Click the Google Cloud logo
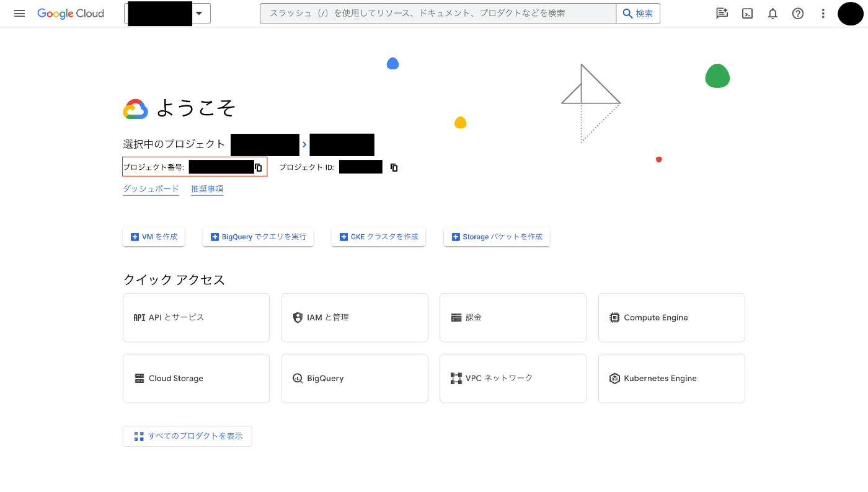 point(71,13)
